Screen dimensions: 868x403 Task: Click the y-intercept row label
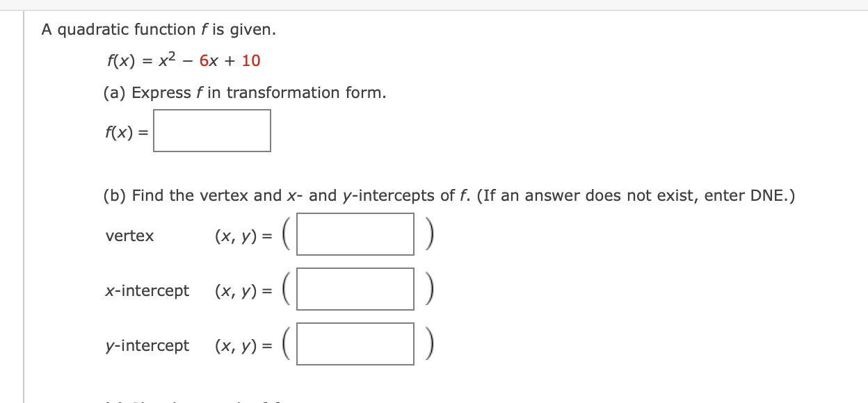click(x=147, y=345)
